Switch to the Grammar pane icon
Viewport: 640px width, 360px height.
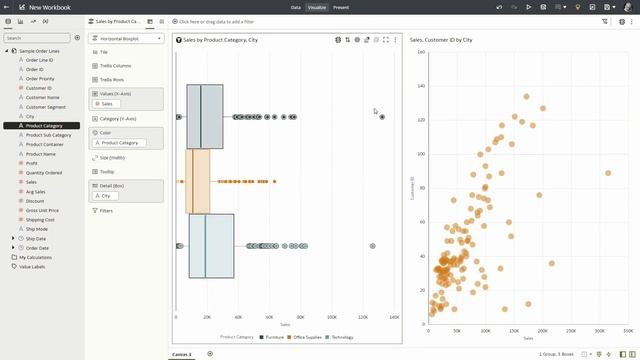coord(150,22)
